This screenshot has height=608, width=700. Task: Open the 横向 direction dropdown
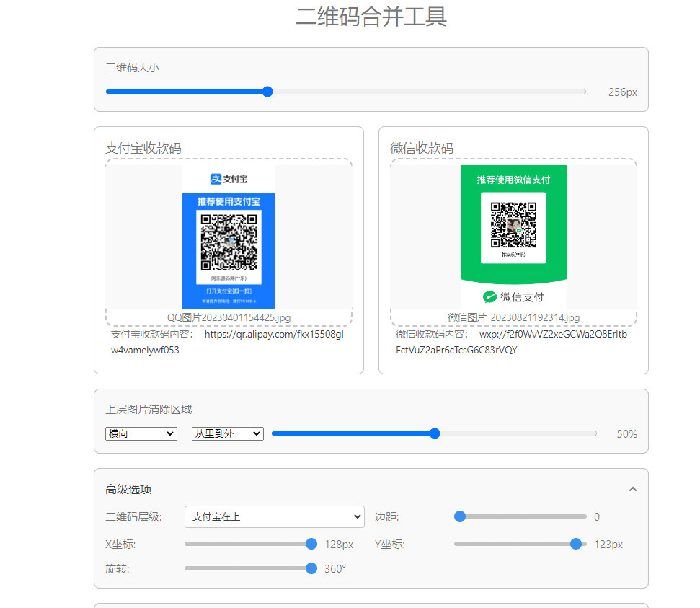141,433
